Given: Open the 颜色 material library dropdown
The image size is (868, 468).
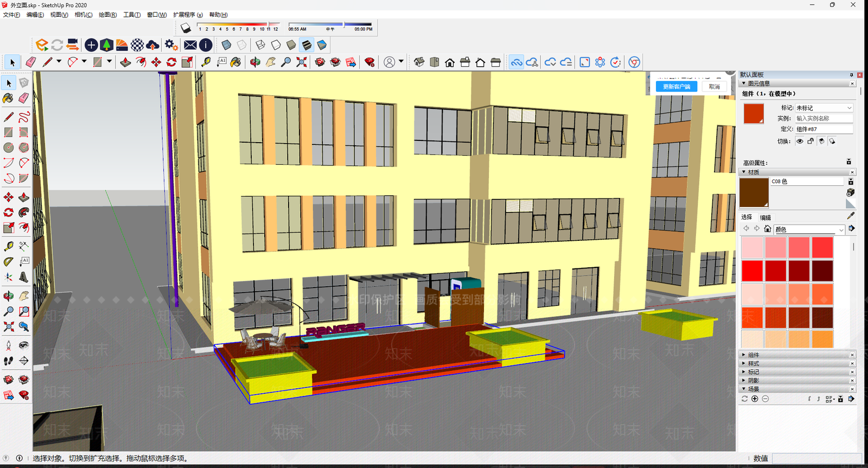Looking at the screenshot, I should click(x=809, y=229).
